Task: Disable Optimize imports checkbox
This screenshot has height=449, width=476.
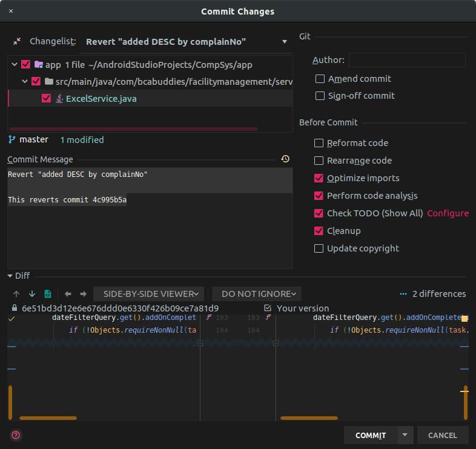Action: (x=319, y=178)
